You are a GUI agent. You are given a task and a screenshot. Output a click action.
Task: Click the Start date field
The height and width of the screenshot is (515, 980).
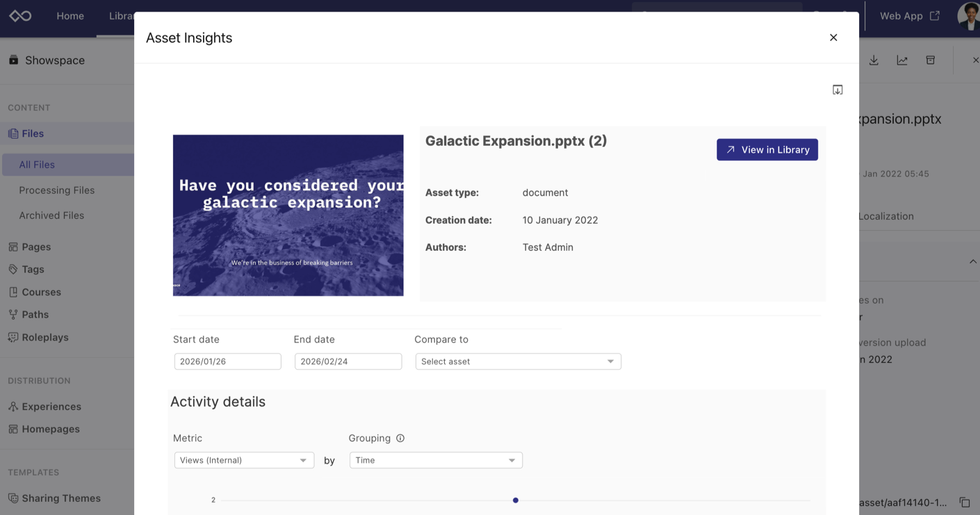click(227, 361)
